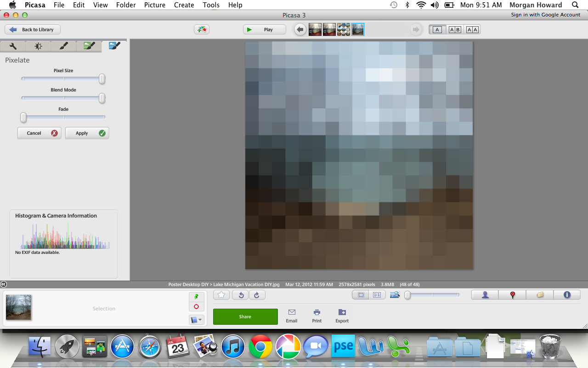The image size is (588, 368).
Task: Adjust the Fade slider
Action: tap(23, 117)
